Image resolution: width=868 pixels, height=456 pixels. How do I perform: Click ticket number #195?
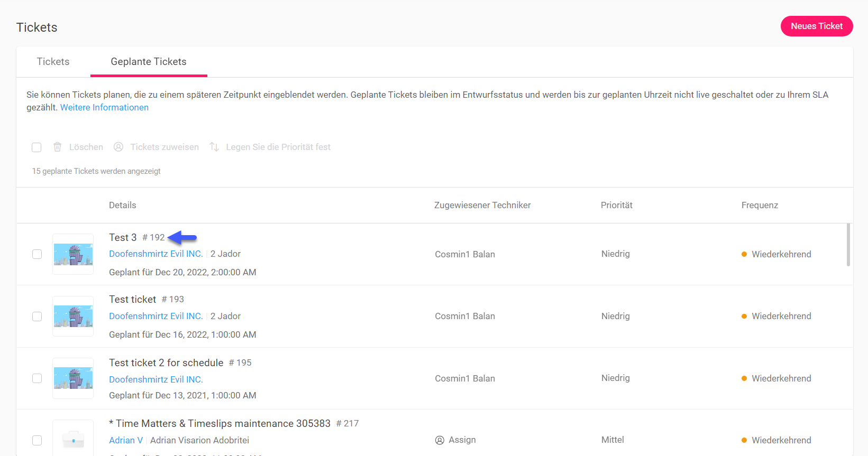coord(240,362)
